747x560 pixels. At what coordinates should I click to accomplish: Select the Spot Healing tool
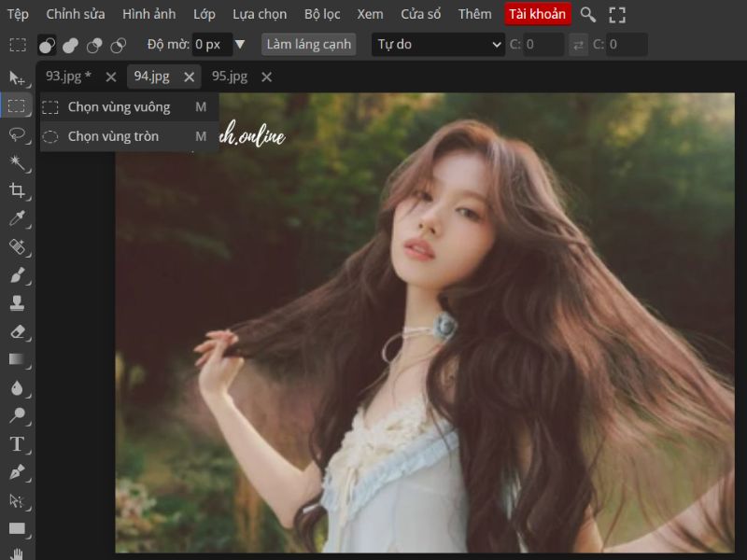(17, 246)
